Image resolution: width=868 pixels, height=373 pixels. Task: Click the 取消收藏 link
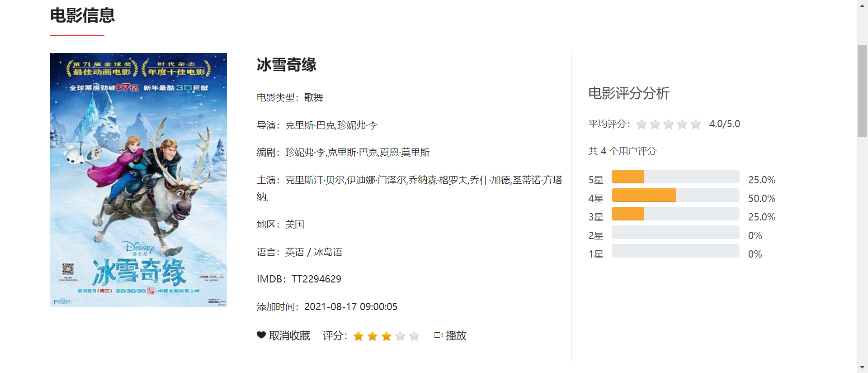pyautogui.click(x=289, y=335)
